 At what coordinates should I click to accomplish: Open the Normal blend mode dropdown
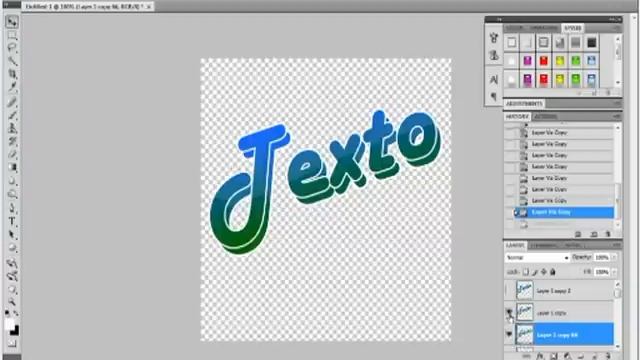[537, 258]
